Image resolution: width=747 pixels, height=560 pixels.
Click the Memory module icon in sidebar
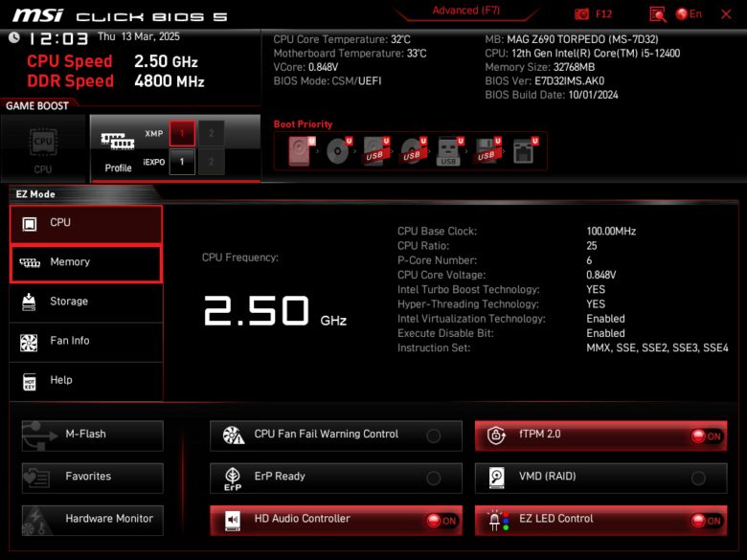point(30,262)
